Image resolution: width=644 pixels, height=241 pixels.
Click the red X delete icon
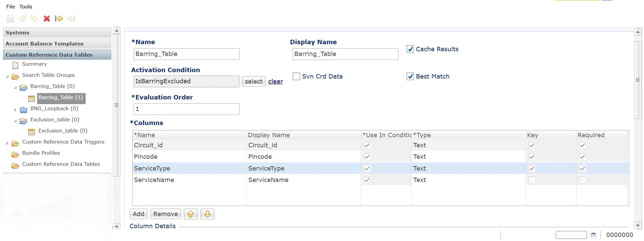click(x=47, y=19)
